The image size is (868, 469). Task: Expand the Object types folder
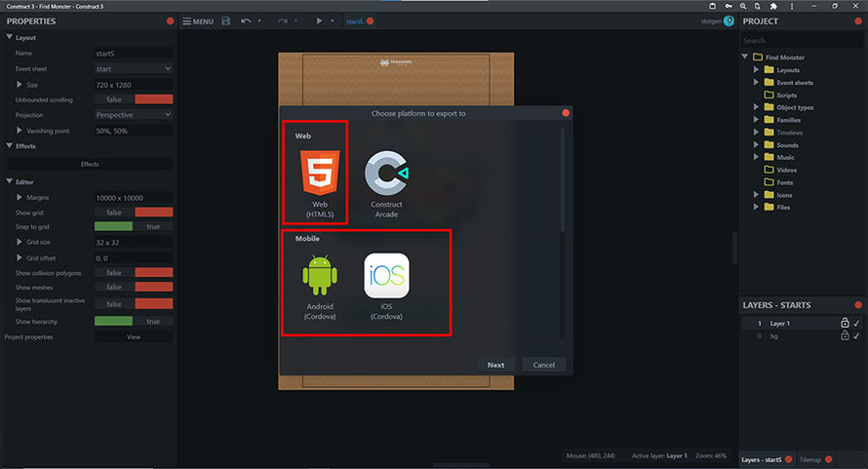[756, 107]
